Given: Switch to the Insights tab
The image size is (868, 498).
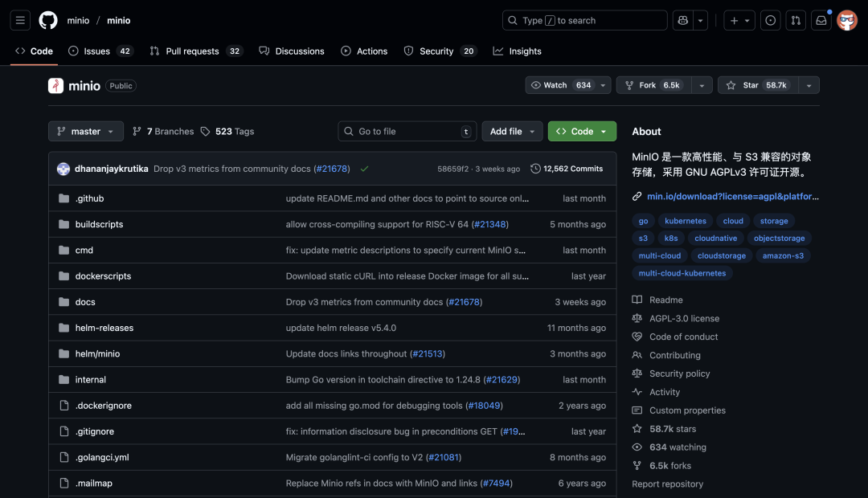Looking at the screenshot, I should click(x=517, y=51).
